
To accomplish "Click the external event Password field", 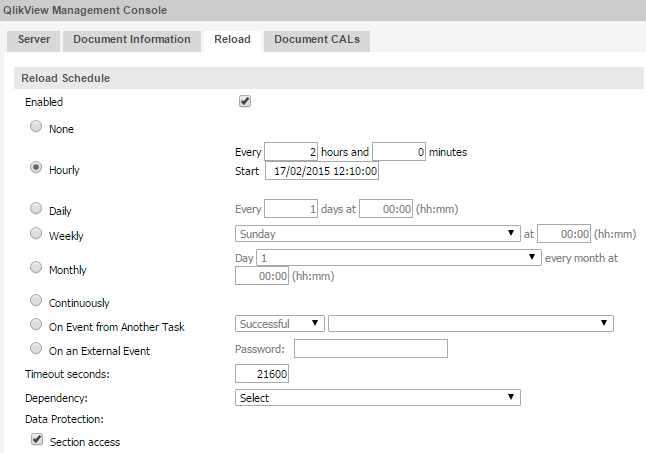I will tap(370, 349).
